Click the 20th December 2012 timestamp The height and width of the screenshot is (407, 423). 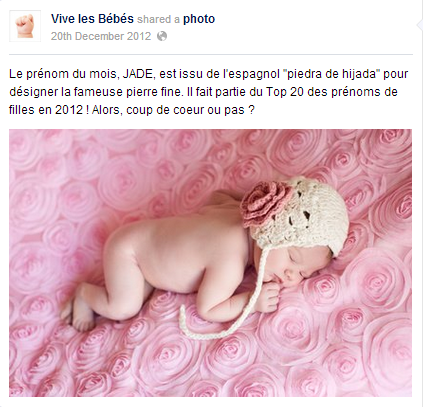101,36
